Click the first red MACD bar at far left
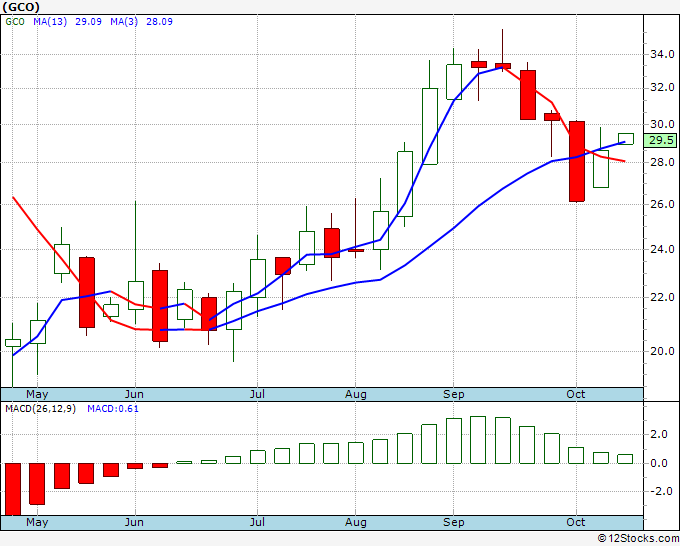The width and height of the screenshot is (680, 546). coord(13,489)
